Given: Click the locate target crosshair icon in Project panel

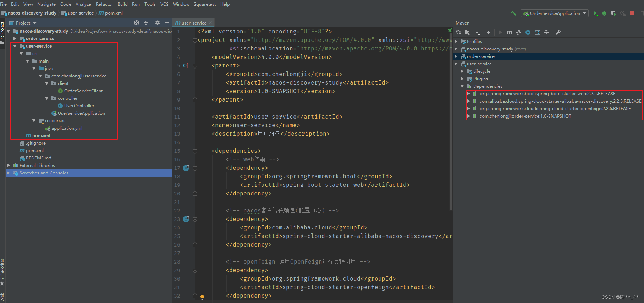Looking at the screenshot, I should [x=137, y=23].
